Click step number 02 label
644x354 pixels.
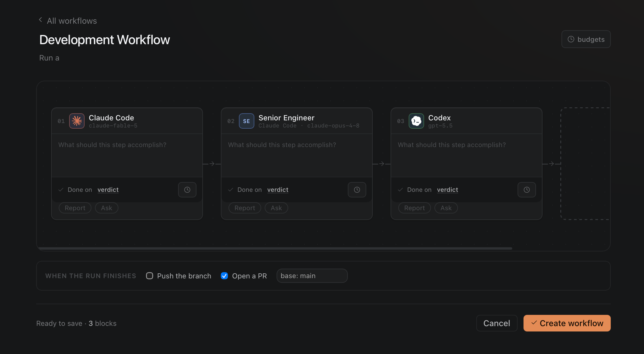(x=231, y=121)
